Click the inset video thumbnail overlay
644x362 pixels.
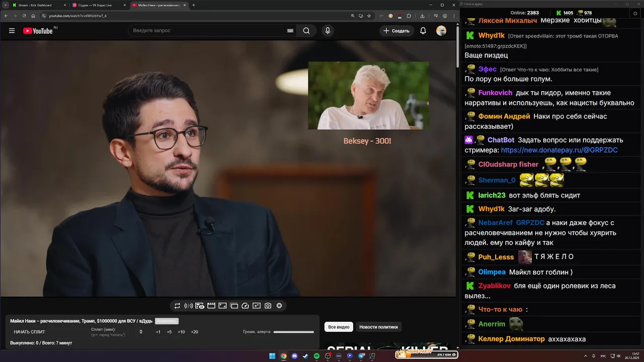pyautogui.click(x=368, y=96)
